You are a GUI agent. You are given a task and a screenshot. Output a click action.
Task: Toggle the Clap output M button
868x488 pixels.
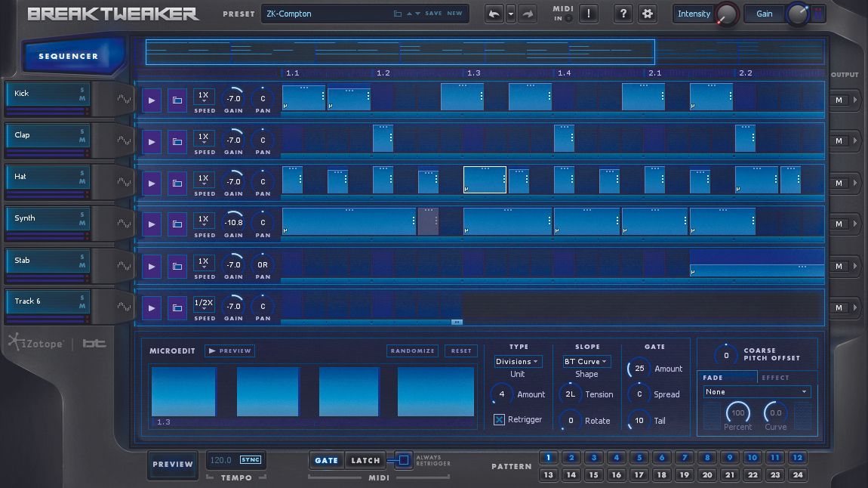tap(839, 141)
